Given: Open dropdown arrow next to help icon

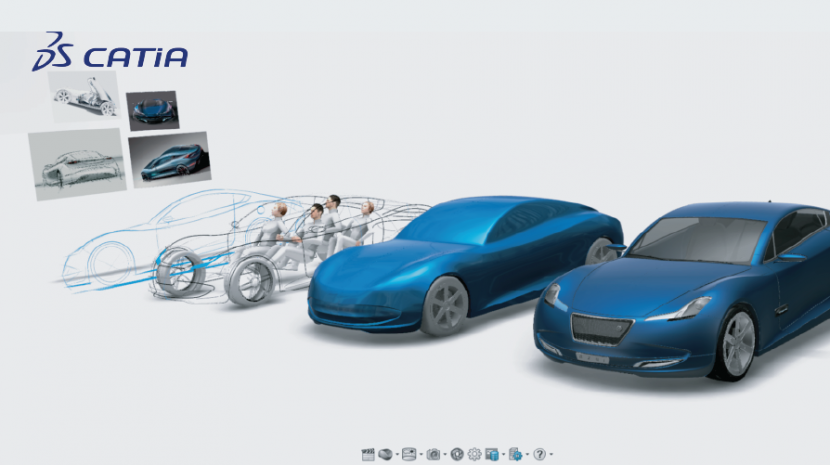Looking at the screenshot, I should pos(551,454).
